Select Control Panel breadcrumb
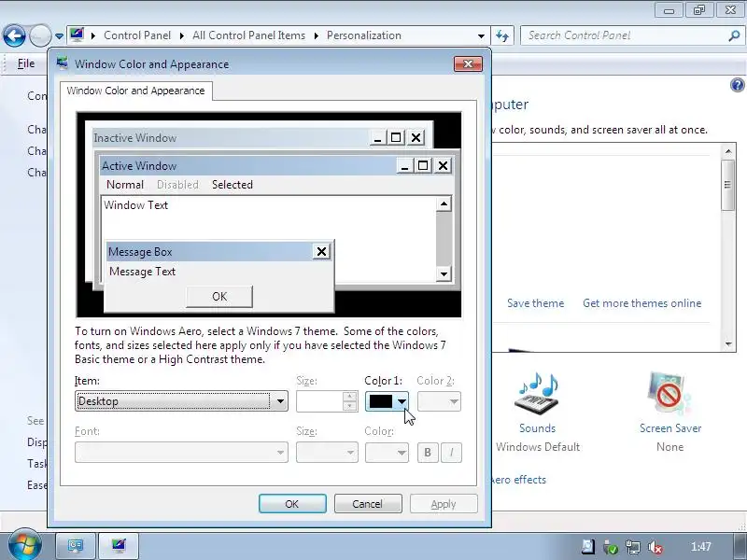 (137, 35)
